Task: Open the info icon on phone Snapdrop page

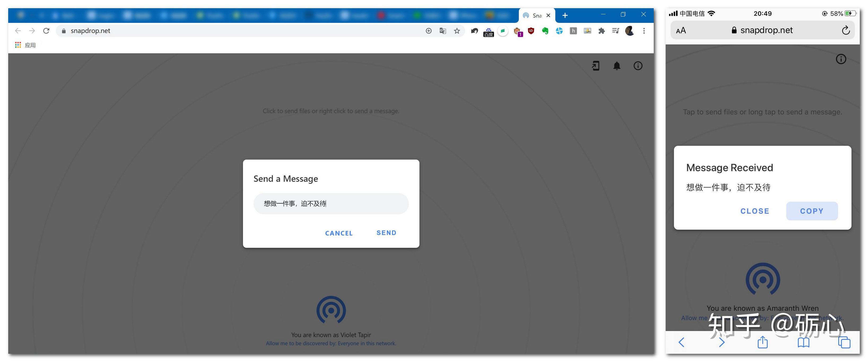Action: pos(841,59)
